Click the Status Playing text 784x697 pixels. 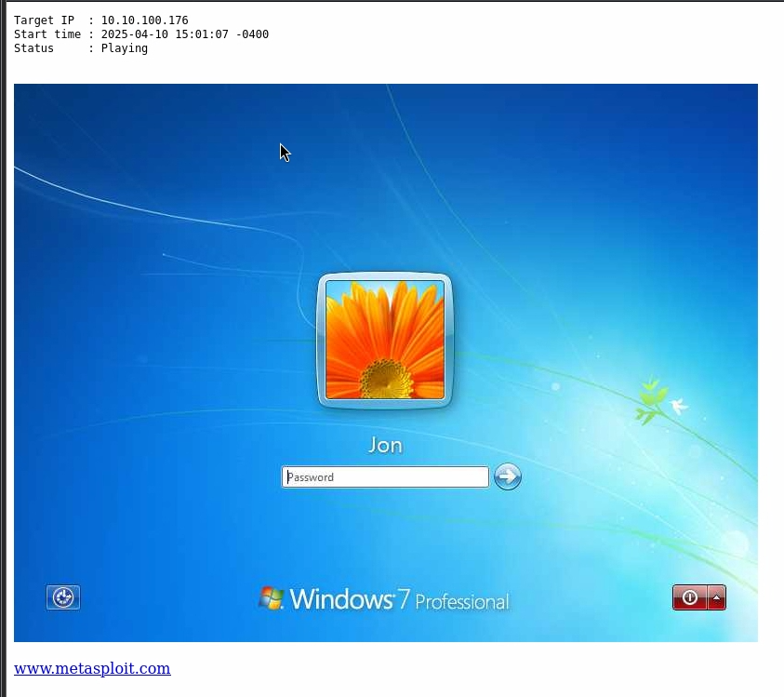pos(81,48)
